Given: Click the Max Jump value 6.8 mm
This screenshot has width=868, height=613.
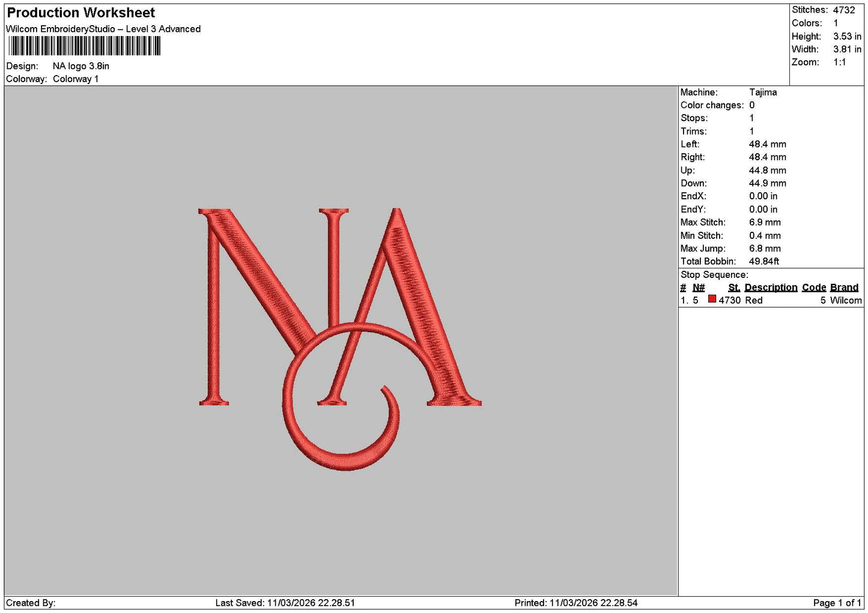Looking at the screenshot, I should pos(765,249).
